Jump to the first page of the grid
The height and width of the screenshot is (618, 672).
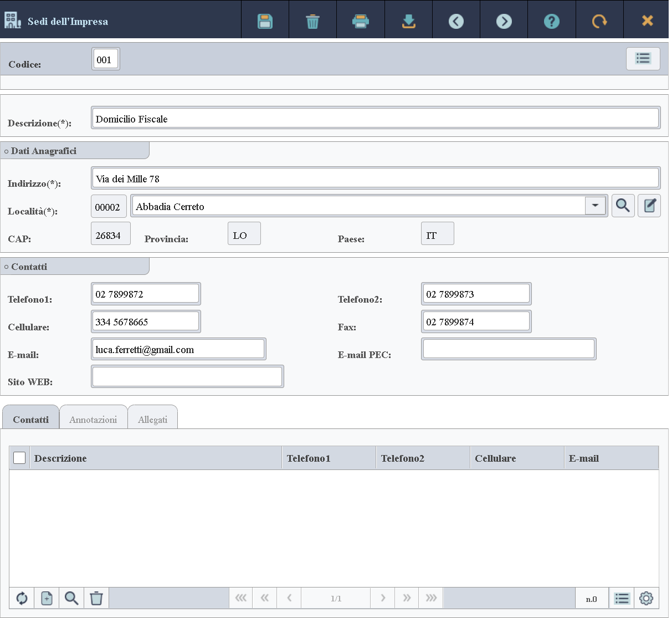coord(241,598)
